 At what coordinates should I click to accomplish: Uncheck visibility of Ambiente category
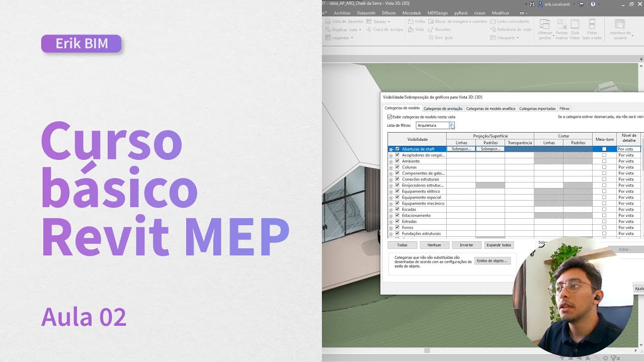click(397, 161)
